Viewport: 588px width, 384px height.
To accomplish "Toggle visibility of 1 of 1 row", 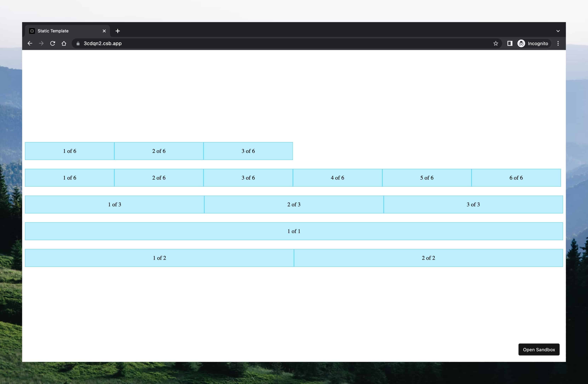I will coord(294,231).
